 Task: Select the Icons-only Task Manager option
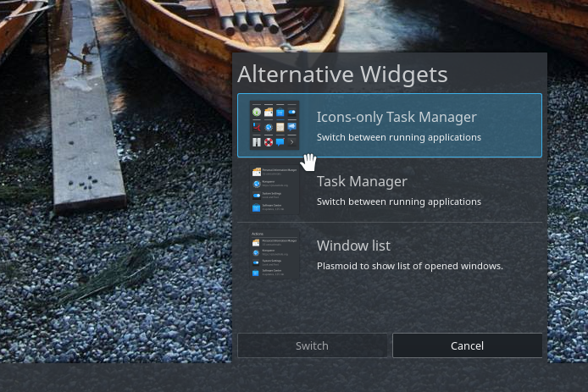pos(390,125)
